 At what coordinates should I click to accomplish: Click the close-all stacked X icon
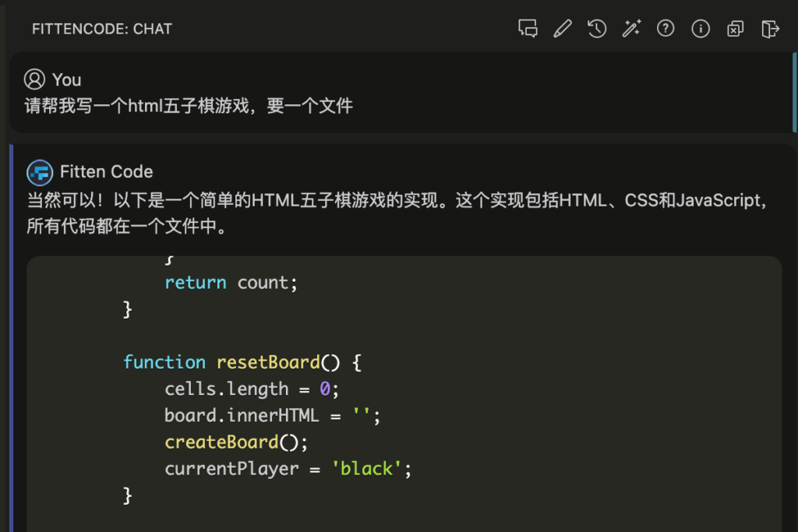pyautogui.click(x=735, y=29)
